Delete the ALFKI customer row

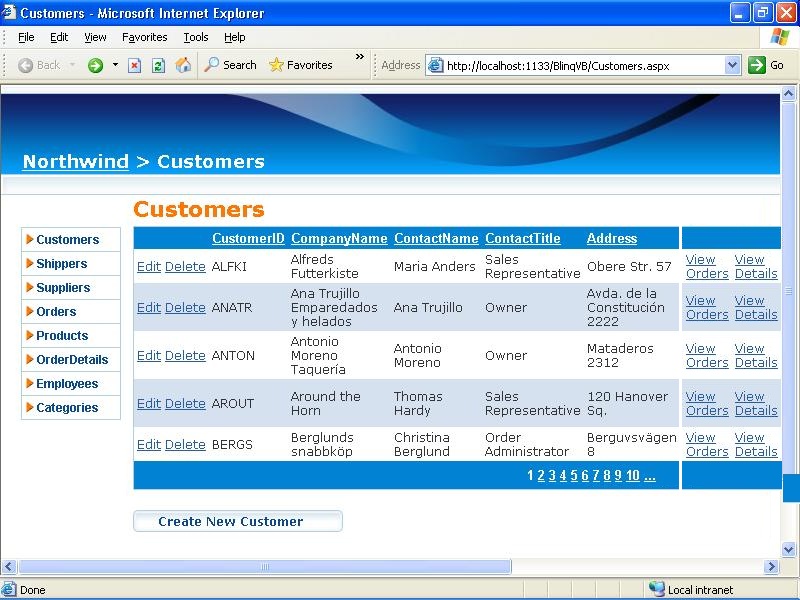click(x=185, y=266)
